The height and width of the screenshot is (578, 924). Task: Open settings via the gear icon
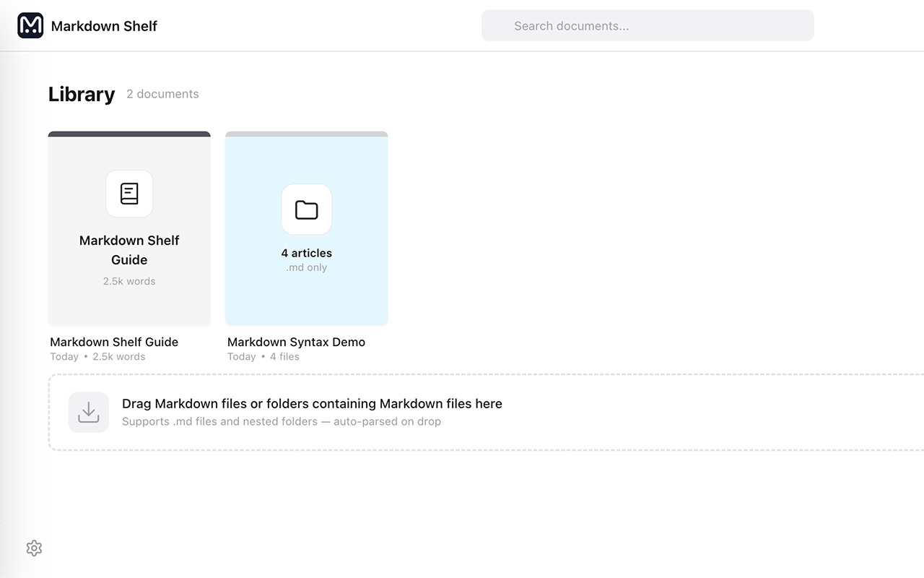point(34,548)
